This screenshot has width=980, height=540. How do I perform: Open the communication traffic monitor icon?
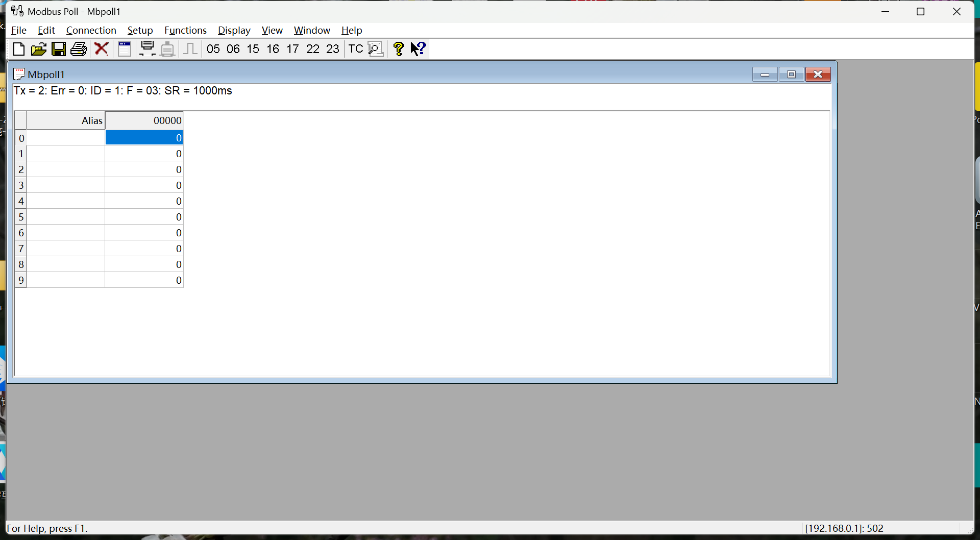tap(376, 49)
